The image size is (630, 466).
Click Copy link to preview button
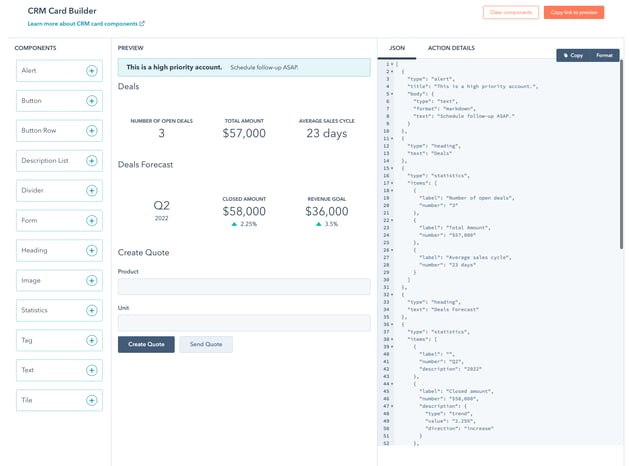[574, 12]
